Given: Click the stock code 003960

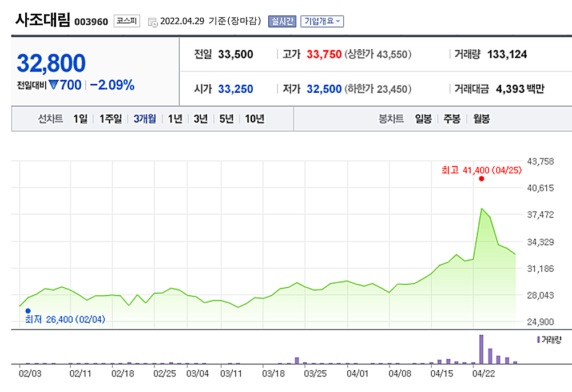Looking at the screenshot, I should click(91, 22).
